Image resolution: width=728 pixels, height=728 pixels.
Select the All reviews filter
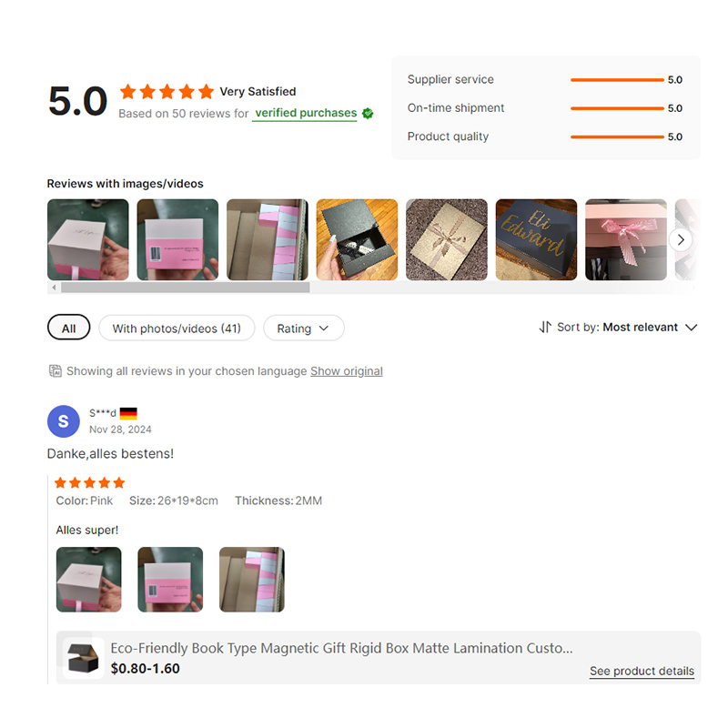point(69,328)
